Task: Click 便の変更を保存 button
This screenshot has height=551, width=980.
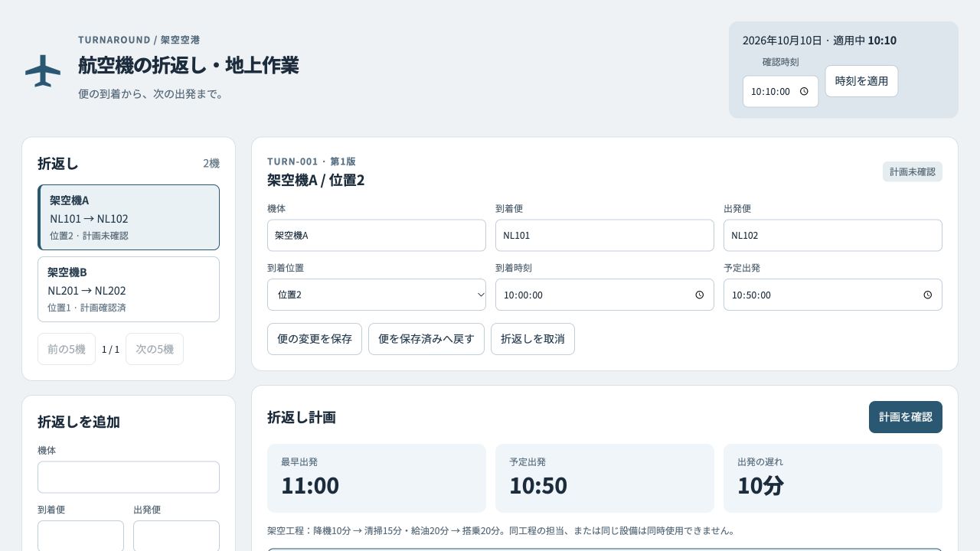Action: click(x=315, y=339)
